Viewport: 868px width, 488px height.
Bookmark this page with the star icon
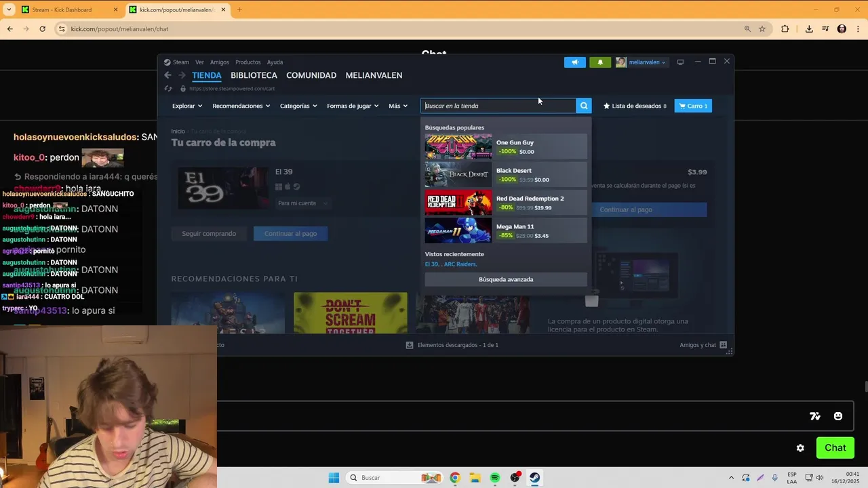(x=762, y=29)
